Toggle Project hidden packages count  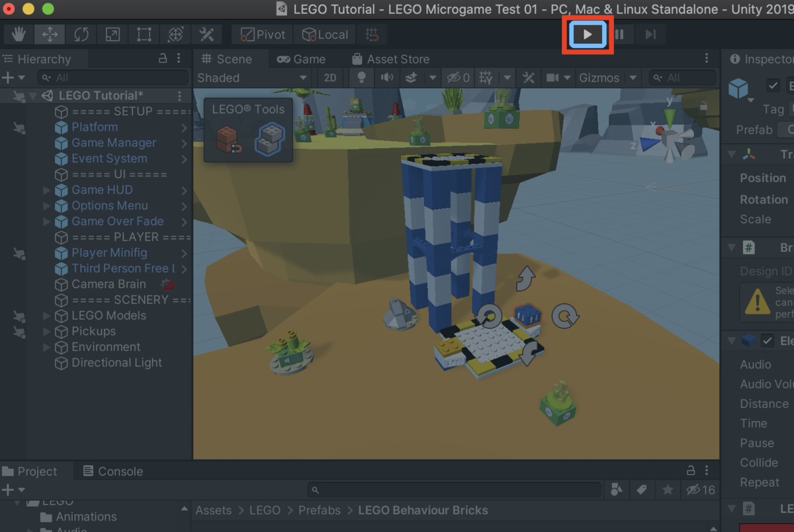[x=701, y=490]
